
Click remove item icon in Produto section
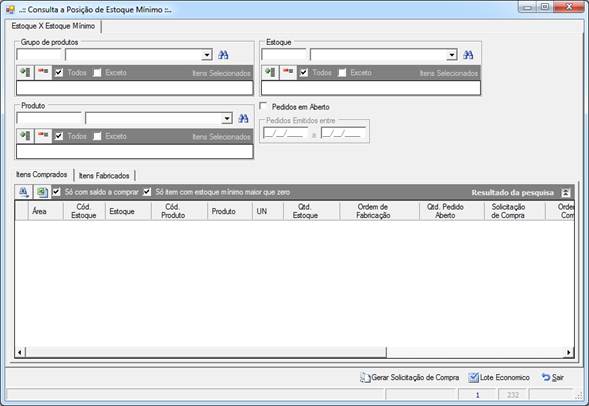tap(43, 136)
